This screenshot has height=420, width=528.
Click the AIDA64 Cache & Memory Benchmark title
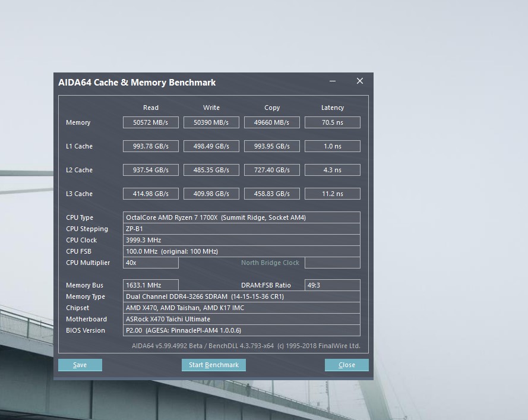tap(137, 83)
